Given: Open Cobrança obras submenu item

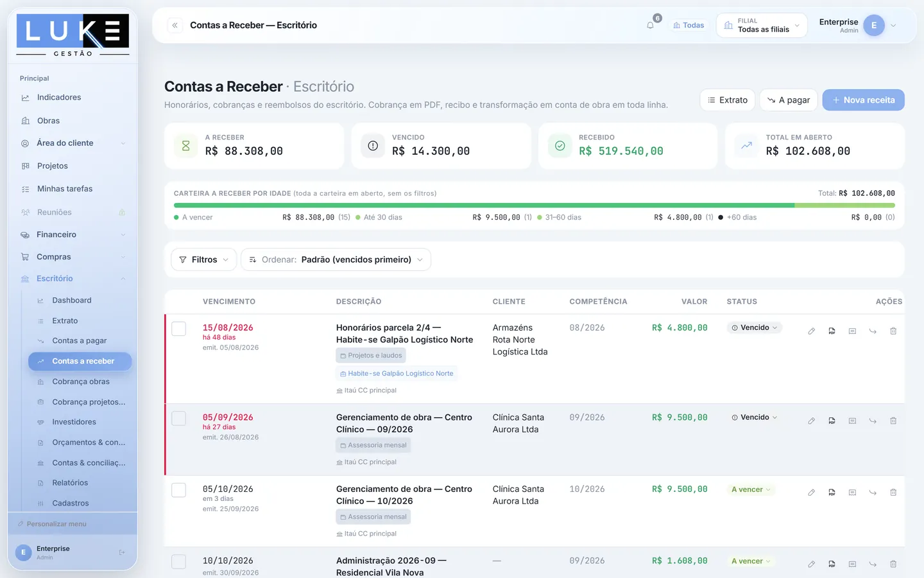Looking at the screenshot, I should pos(80,381).
